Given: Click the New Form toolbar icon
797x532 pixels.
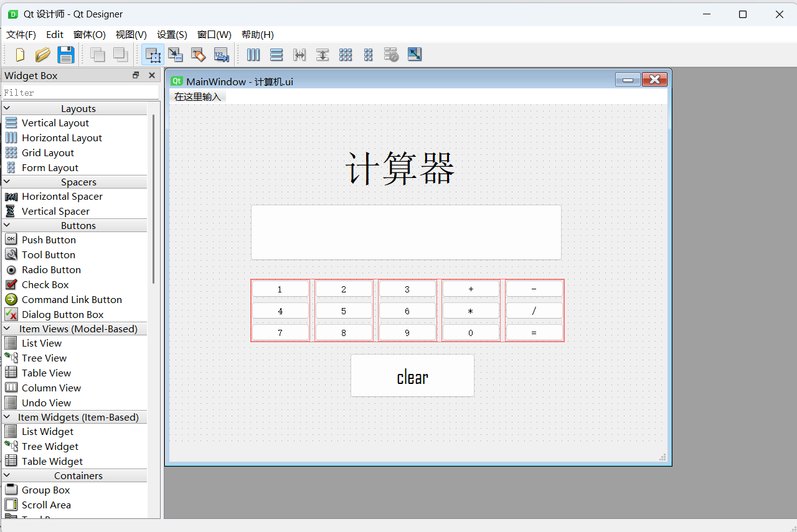Looking at the screenshot, I should tap(20, 55).
